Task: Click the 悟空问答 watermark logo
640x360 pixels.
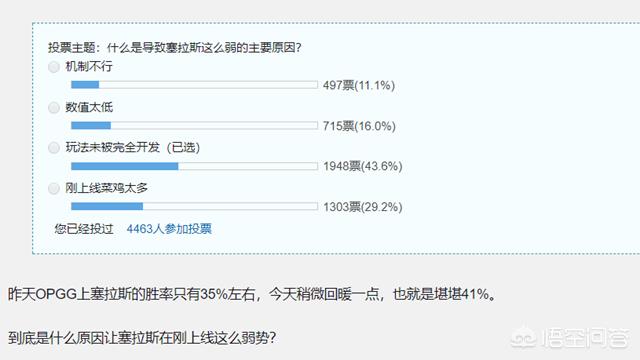Action: tap(570, 338)
